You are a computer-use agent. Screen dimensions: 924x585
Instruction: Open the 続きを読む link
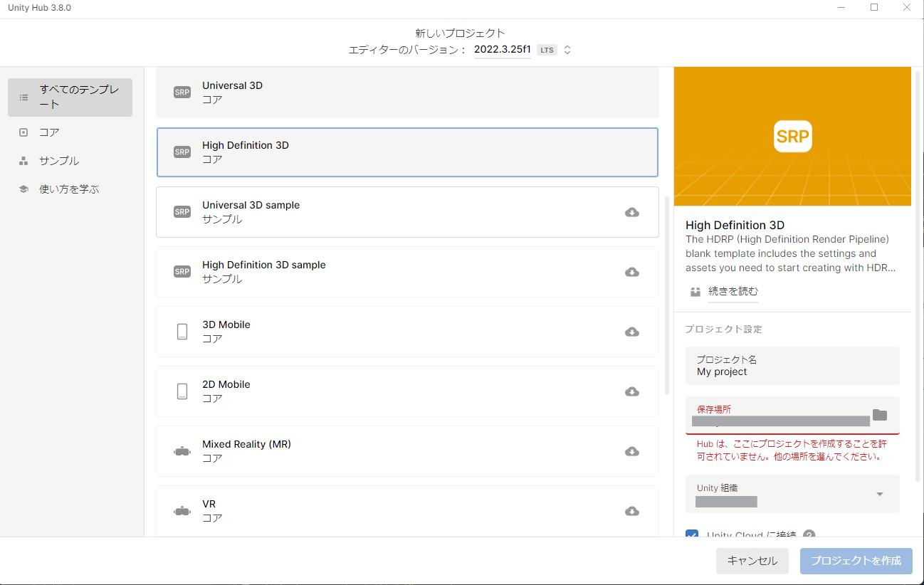pos(733,291)
